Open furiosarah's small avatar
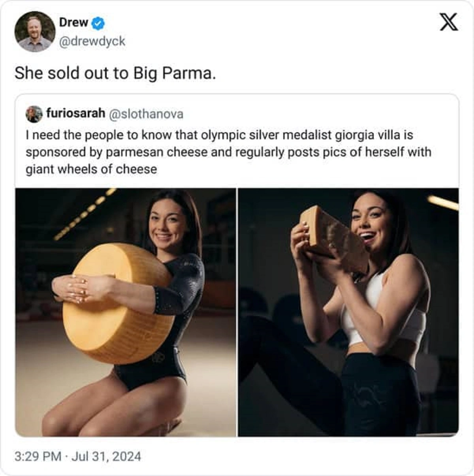 tap(34, 114)
